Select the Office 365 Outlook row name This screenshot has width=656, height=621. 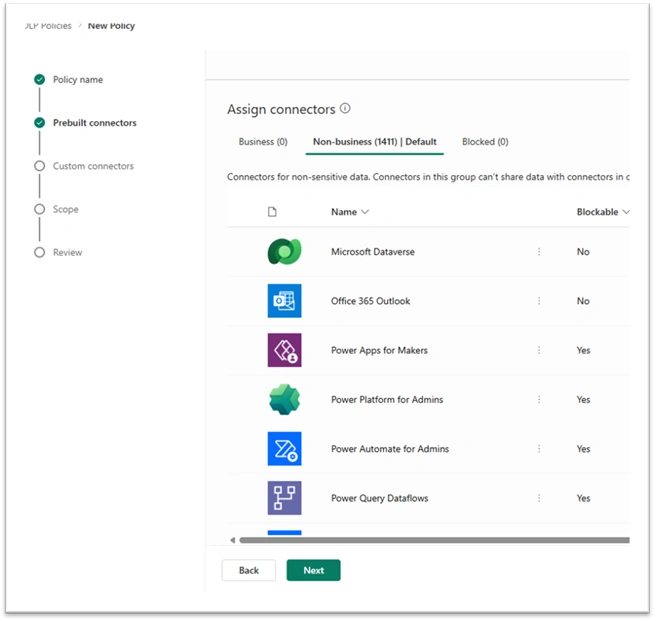(x=371, y=301)
